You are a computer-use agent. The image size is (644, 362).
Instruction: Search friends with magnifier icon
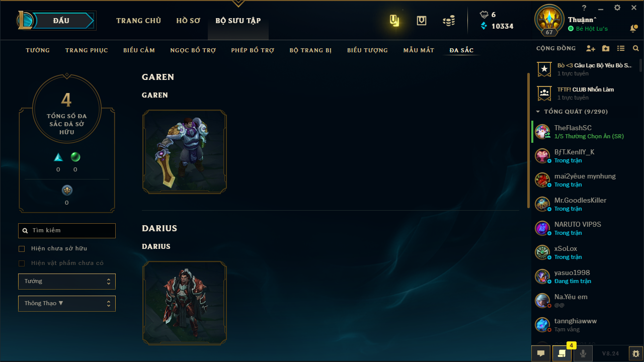(x=636, y=48)
